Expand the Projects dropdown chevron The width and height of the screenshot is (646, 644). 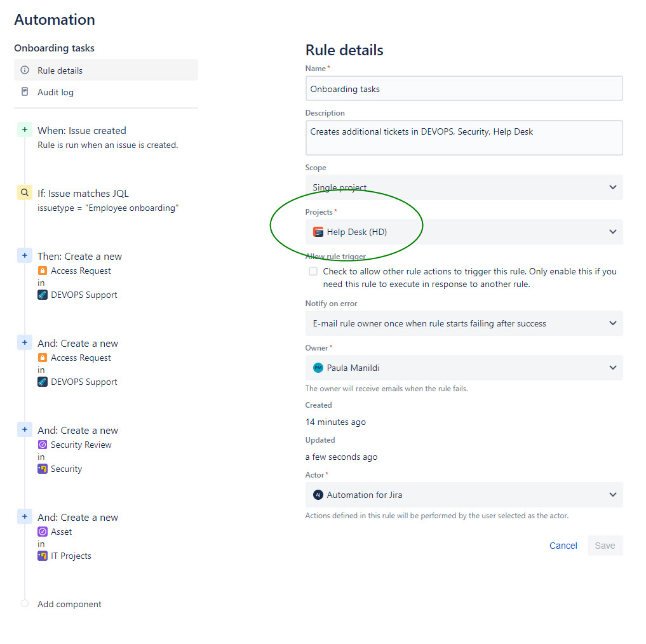pos(612,232)
